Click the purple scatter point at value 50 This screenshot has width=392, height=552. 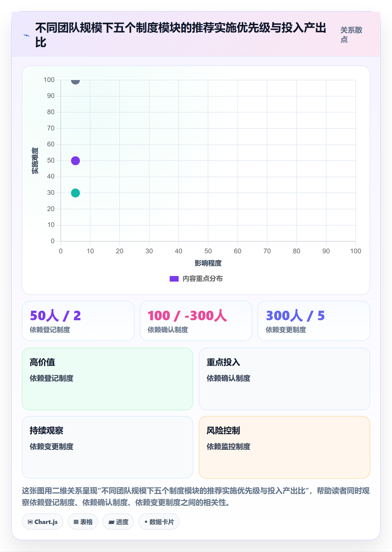click(75, 161)
